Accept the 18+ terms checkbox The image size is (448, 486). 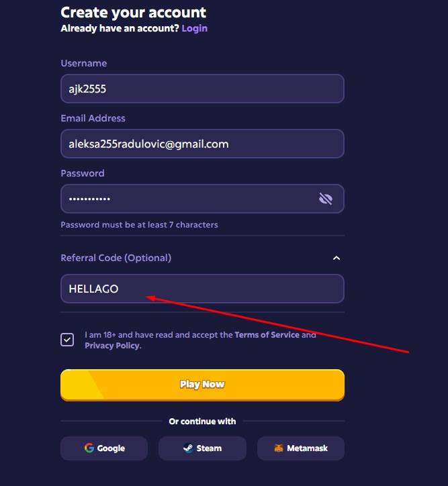67,340
